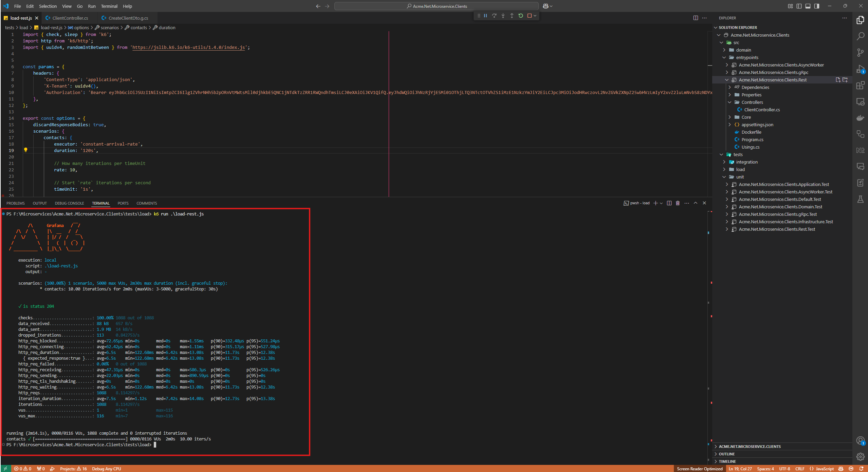Open ClientController.cs in Solution Explorer
868x472 pixels.
tap(762, 110)
